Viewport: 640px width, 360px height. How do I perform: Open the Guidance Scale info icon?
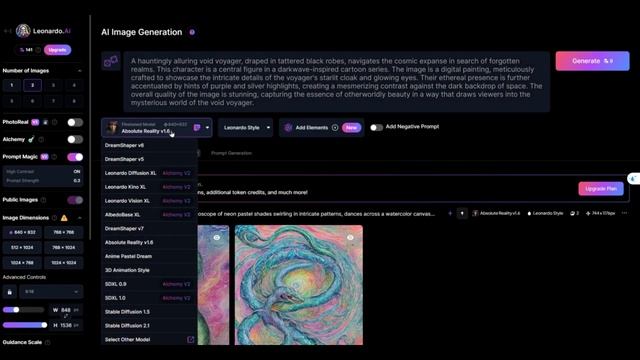pos(47,342)
